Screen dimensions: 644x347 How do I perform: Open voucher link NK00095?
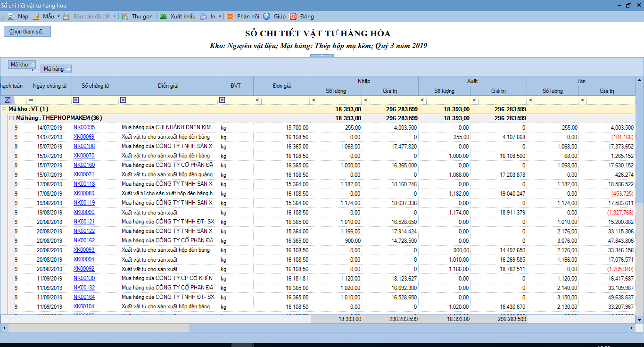[84, 127]
